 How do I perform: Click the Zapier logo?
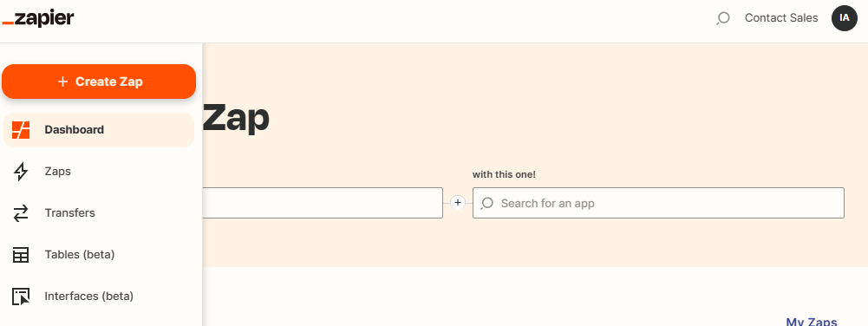pos(38,18)
